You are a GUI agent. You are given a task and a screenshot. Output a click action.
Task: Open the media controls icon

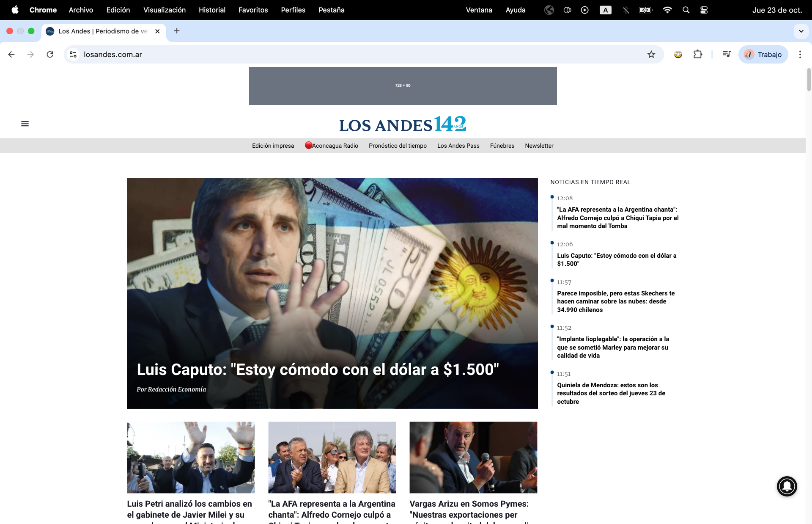726,54
